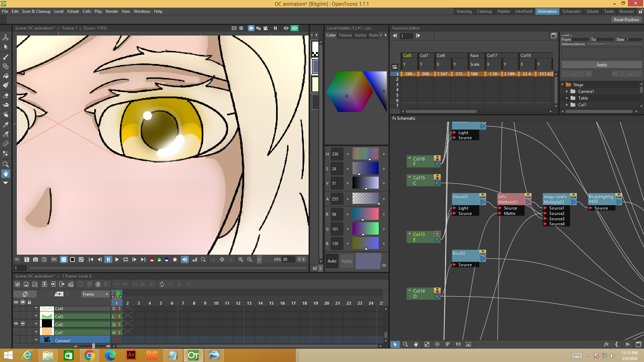The width and height of the screenshot is (644, 362).
Task: Click the Reset Position button
Action: point(626,20)
